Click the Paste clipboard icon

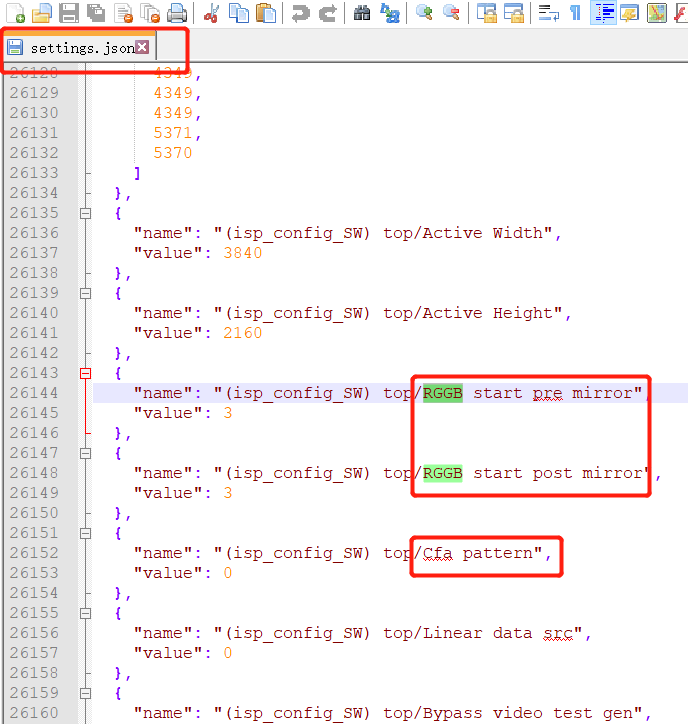265,13
